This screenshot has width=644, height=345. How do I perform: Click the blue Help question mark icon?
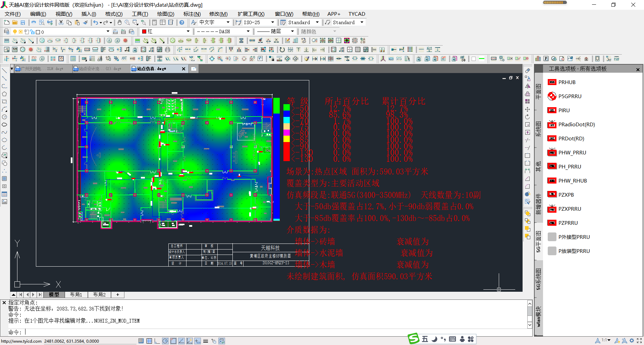click(182, 22)
